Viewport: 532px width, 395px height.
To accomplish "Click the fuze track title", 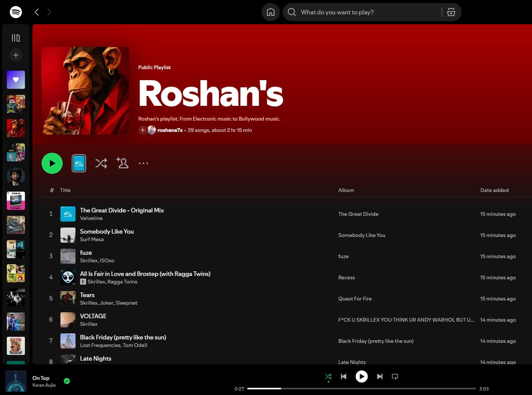I will click(x=86, y=252).
